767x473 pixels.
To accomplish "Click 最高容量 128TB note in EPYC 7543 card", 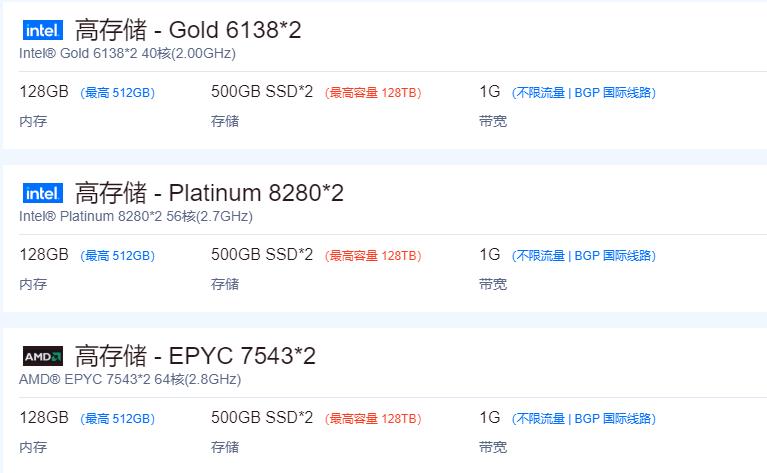I will [373, 419].
